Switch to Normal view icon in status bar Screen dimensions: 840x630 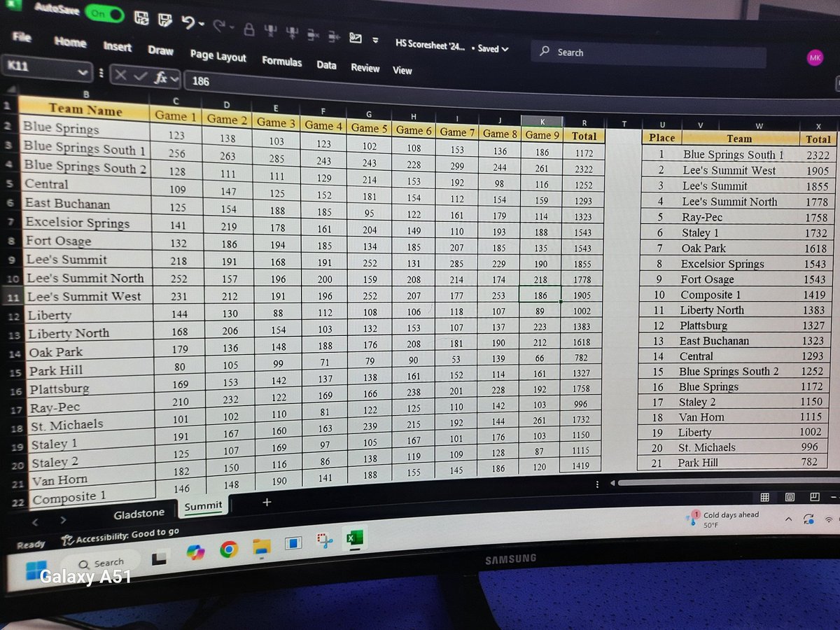tap(765, 497)
